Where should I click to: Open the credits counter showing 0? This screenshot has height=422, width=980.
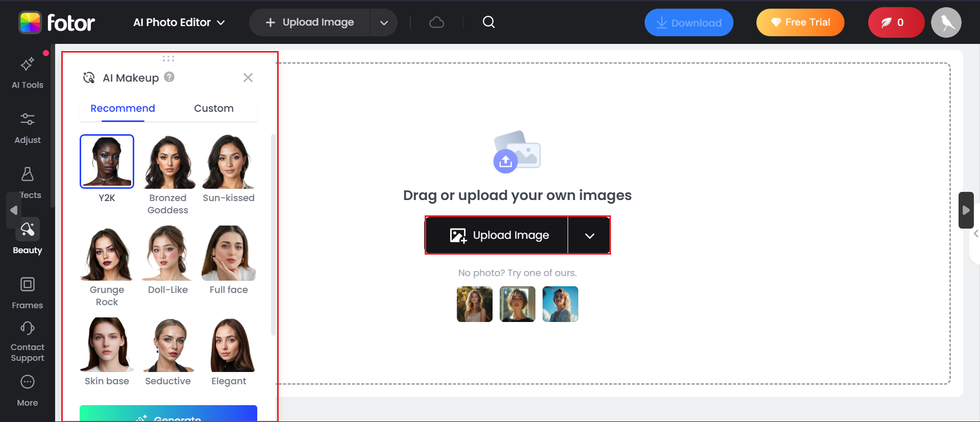coord(896,22)
